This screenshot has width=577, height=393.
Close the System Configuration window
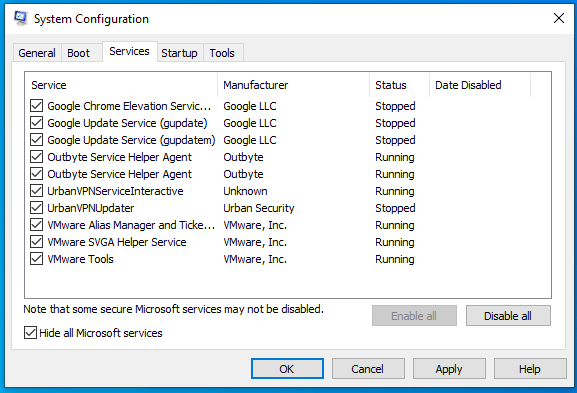(x=559, y=18)
